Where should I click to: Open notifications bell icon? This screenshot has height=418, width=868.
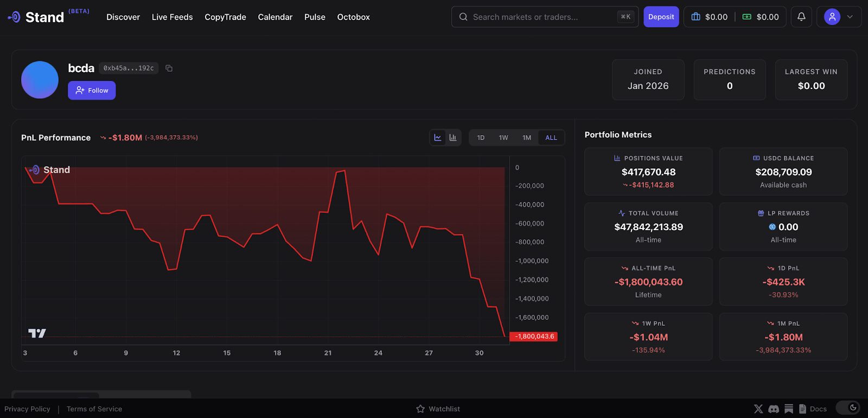(801, 17)
